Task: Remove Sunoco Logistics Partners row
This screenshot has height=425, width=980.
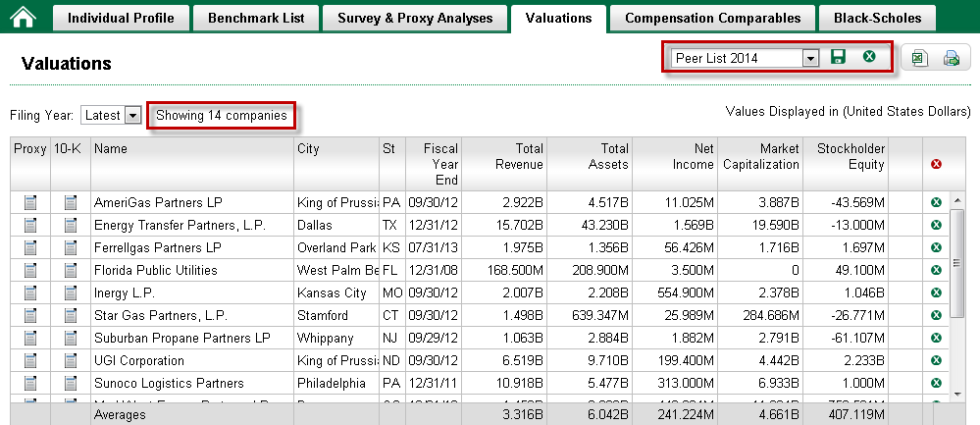Action: 936,383
